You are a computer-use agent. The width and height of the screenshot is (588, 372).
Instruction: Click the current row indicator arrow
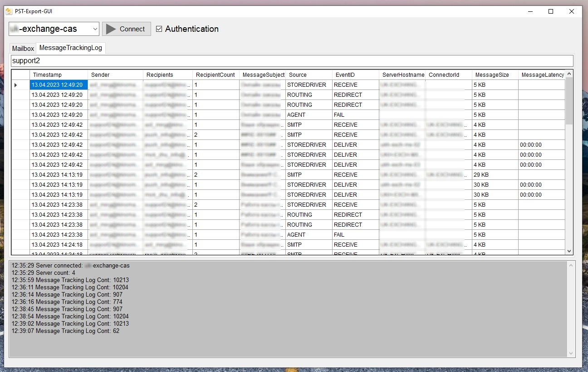pyautogui.click(x=16, y=85)
